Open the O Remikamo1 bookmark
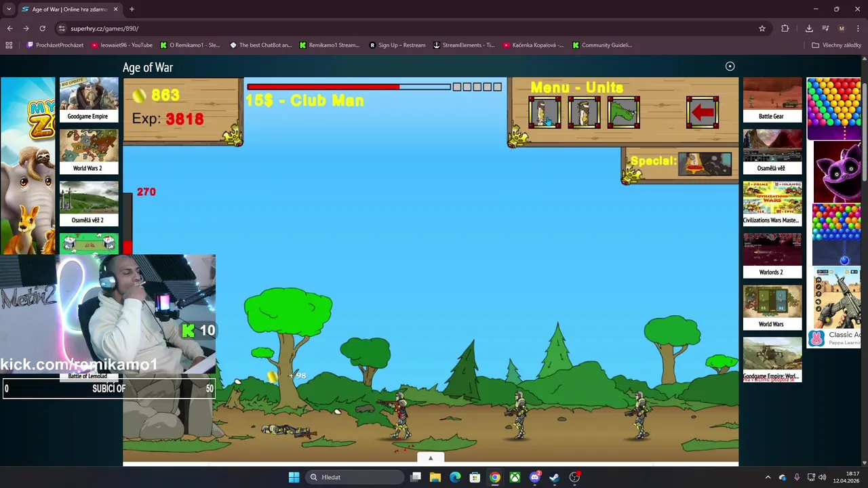This screenshot has width=868, height=488. 190,45
